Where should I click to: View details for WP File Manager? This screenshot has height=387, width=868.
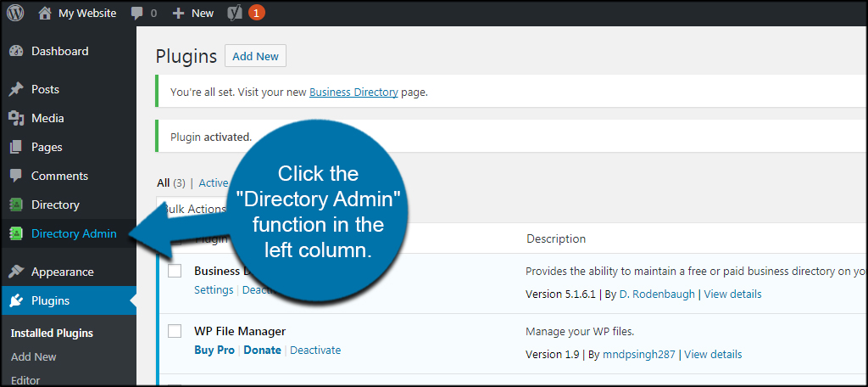pyautogui.click(x=713, y=354)
